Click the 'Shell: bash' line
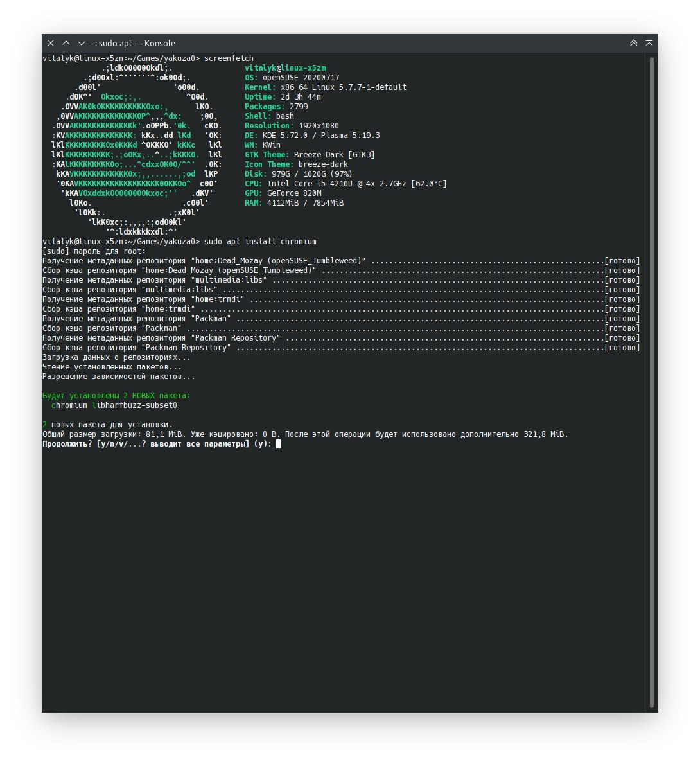 269,116
